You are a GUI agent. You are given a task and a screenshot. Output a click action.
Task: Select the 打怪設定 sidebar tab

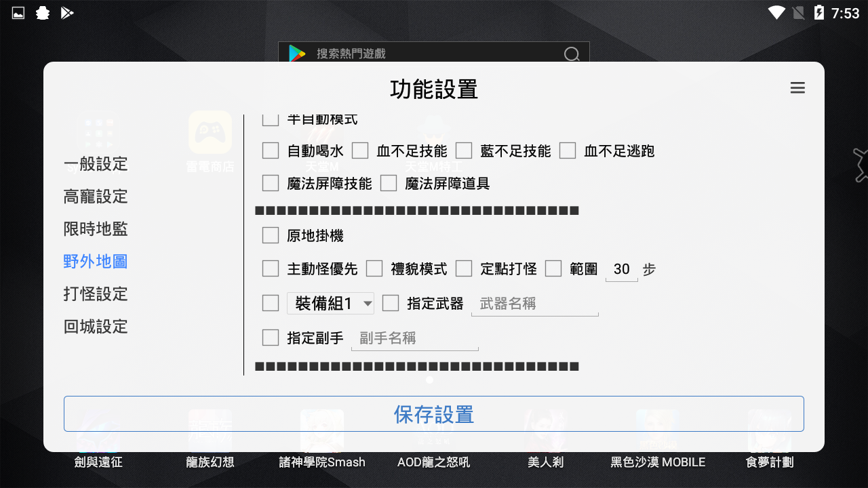(x=95, y=294)
